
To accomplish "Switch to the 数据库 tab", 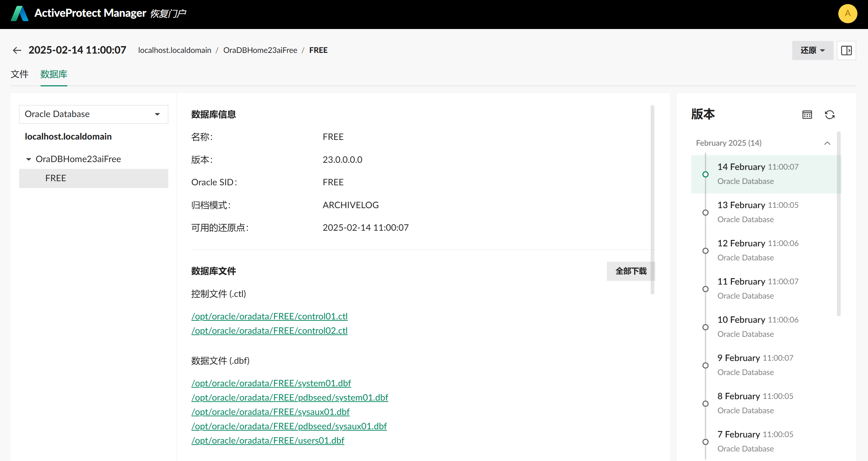I will (54, 74).
